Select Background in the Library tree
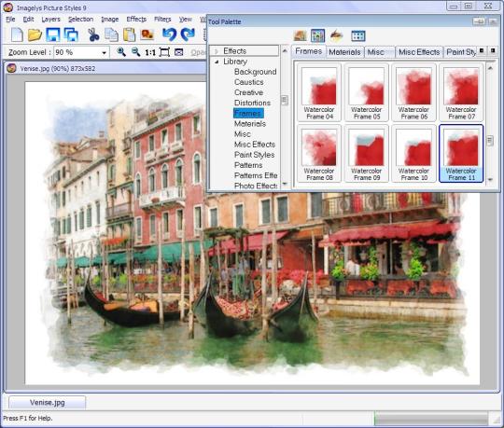The image size is (504, 428). (255, 72)
